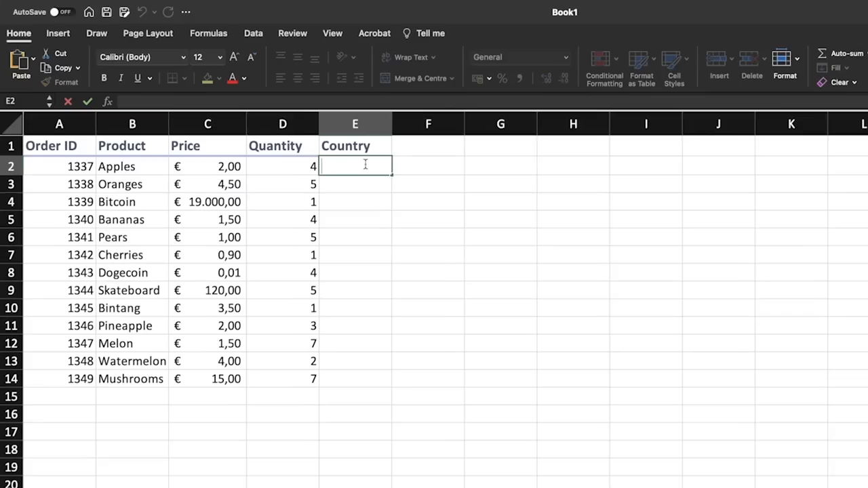The width and height of the screenshot is (868, 488).
Task: Click the Format cells icon
Action: [782, 59]
